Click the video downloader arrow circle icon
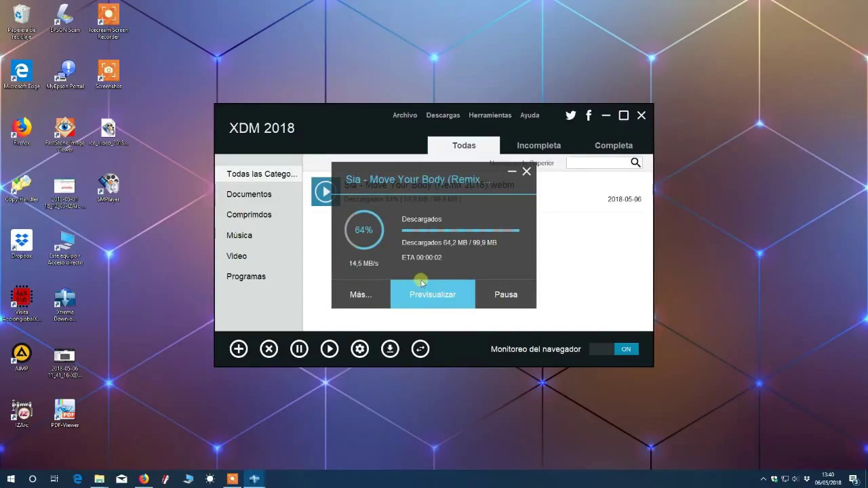This screenshot has height=488, width=868. pyautogui.click(x=390, y=349)
